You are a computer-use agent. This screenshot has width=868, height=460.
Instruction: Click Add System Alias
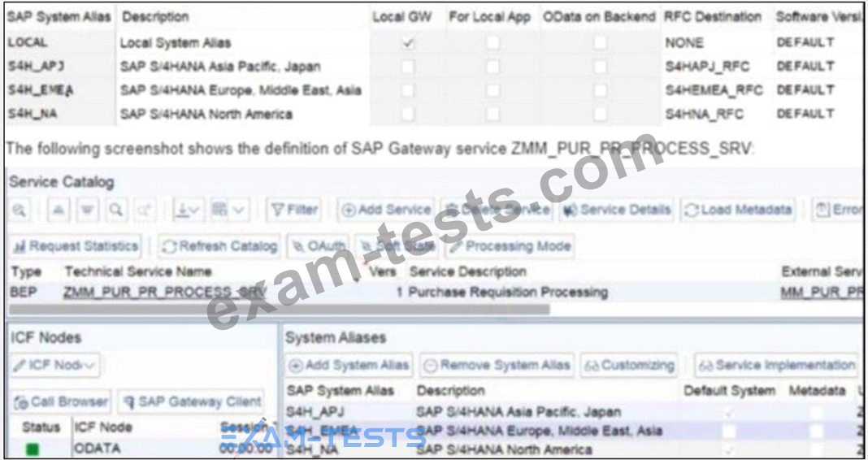coord(349,366)
